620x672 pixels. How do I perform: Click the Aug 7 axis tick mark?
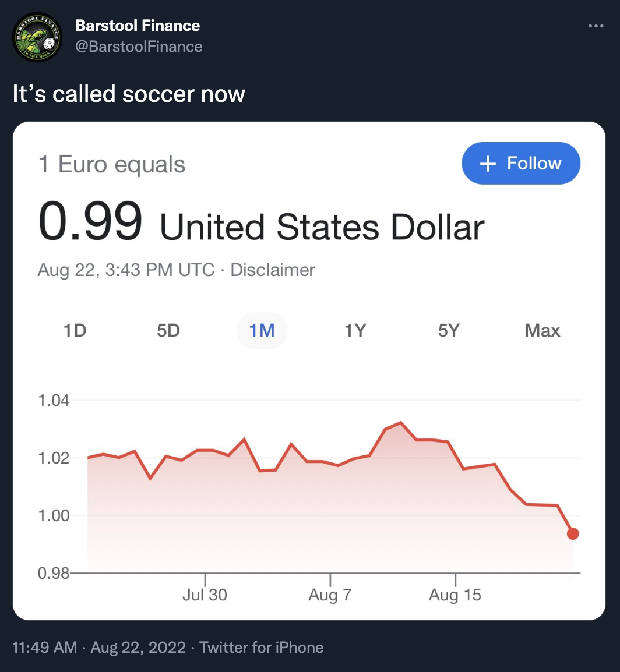tap(330, 578)
